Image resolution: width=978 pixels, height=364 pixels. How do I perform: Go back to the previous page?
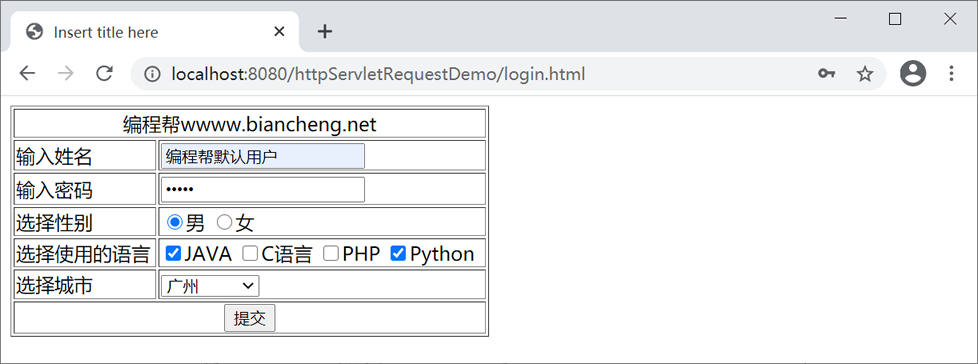click(x=27, y=74)
